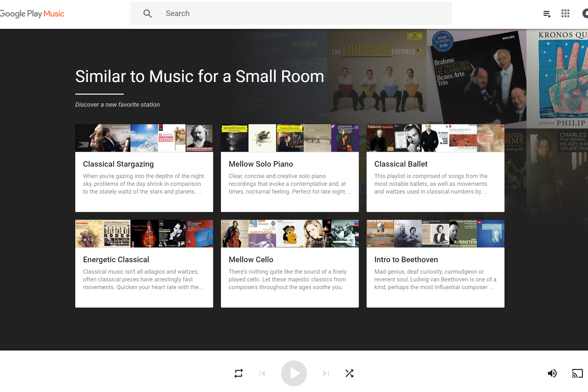
Task: Open the queue playlist icon
Action: (x=547, y=14)
